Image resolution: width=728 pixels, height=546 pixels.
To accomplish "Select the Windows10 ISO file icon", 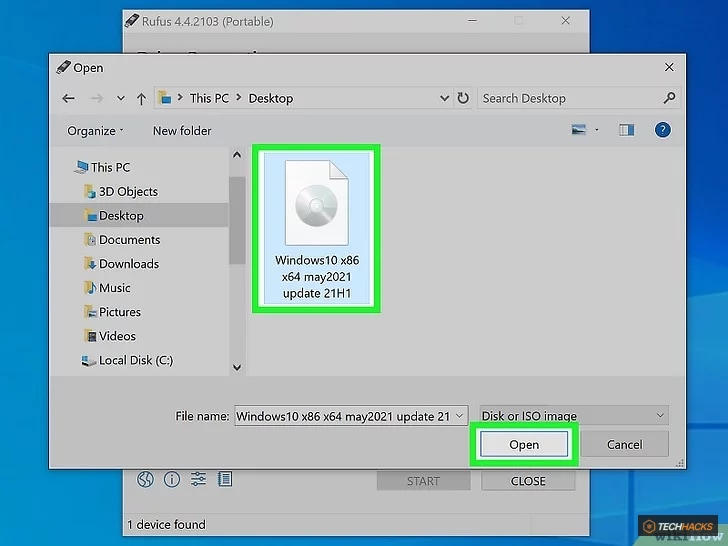I will coord(317,203).
